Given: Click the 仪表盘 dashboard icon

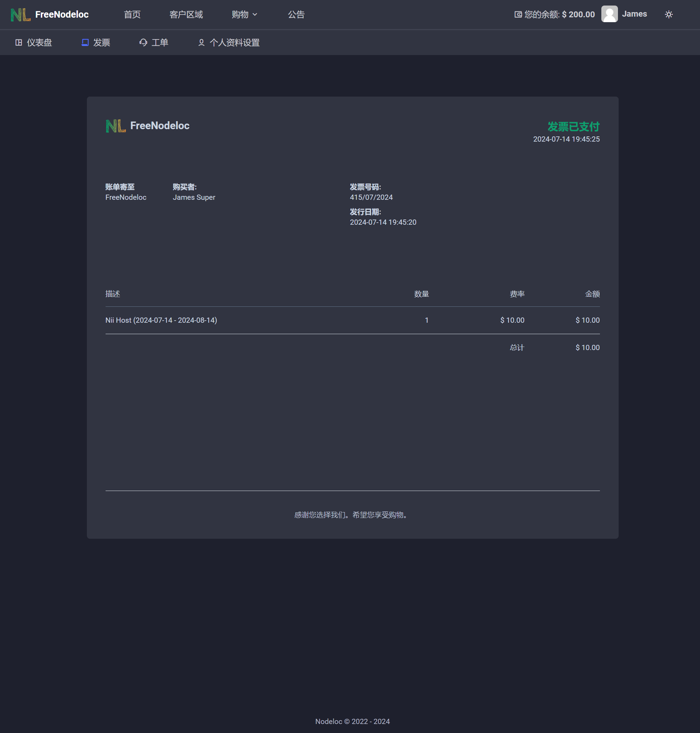Looking at the screenshot, I should coord(19,43).
